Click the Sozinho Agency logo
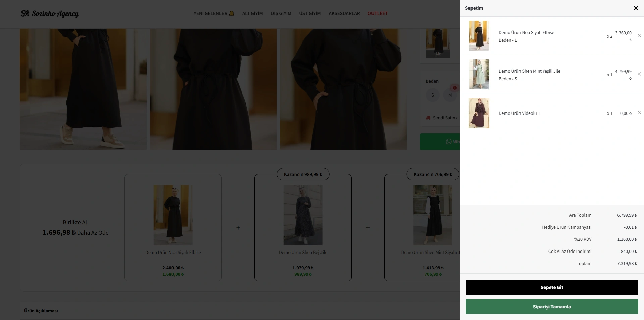The height and width of the screenshot is (320, 644). click(x=50, y=14)
